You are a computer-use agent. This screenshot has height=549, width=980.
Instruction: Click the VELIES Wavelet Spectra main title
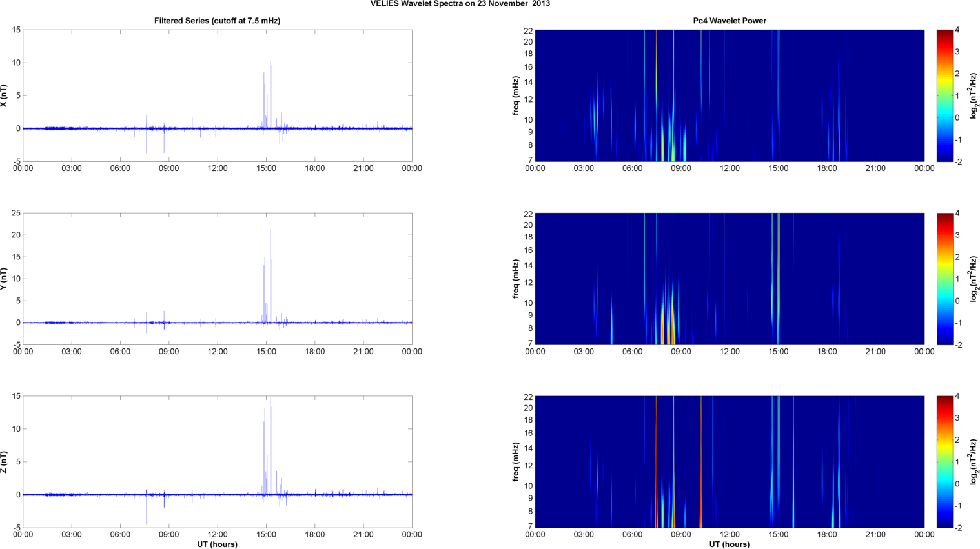pos(460,4)
